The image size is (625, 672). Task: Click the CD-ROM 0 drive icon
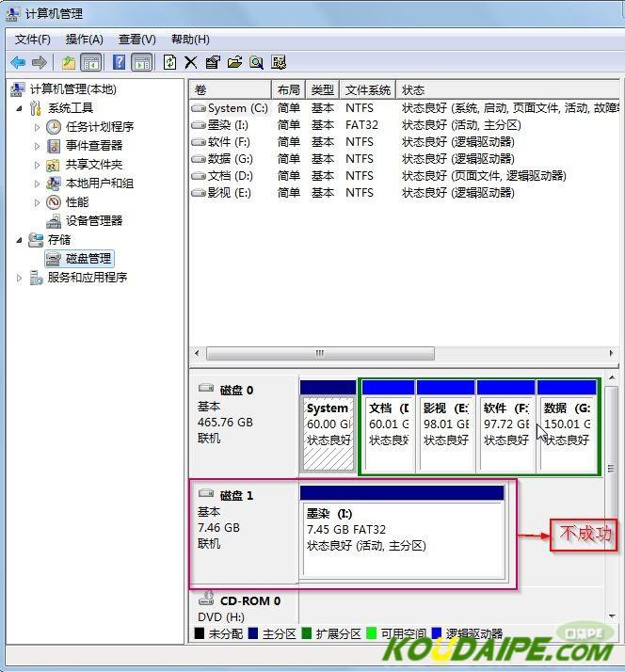pos(207,599)
